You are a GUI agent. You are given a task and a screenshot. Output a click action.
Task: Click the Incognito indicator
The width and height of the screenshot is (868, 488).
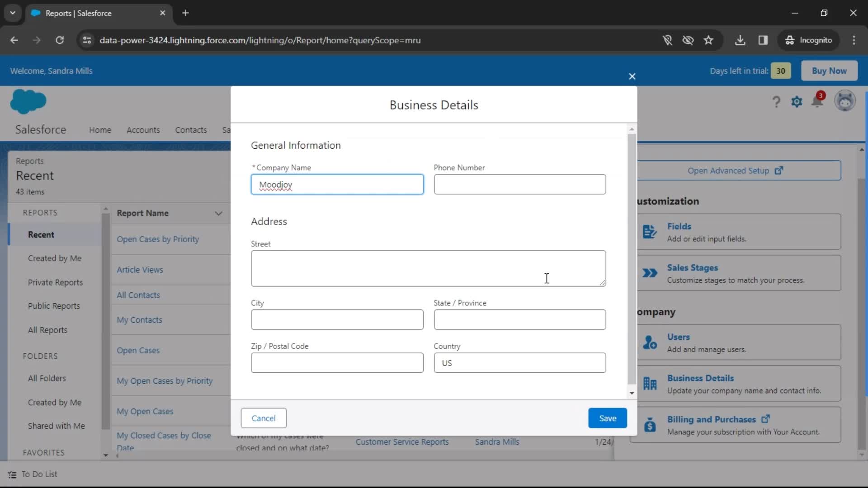(x=808, y=40)
